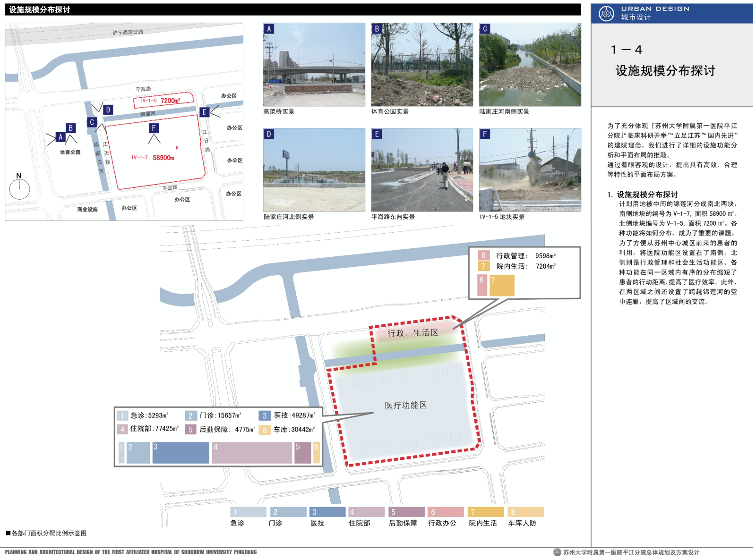756x559 pixels.
Task: Click the 平泷路 road label
Action: [170, 188]
